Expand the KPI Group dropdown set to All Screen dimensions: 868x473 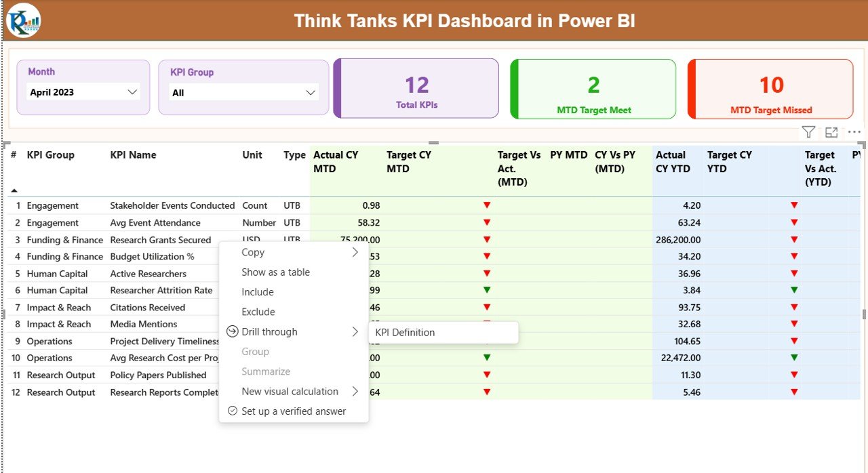pyautogui.click(x=243, y=93)
